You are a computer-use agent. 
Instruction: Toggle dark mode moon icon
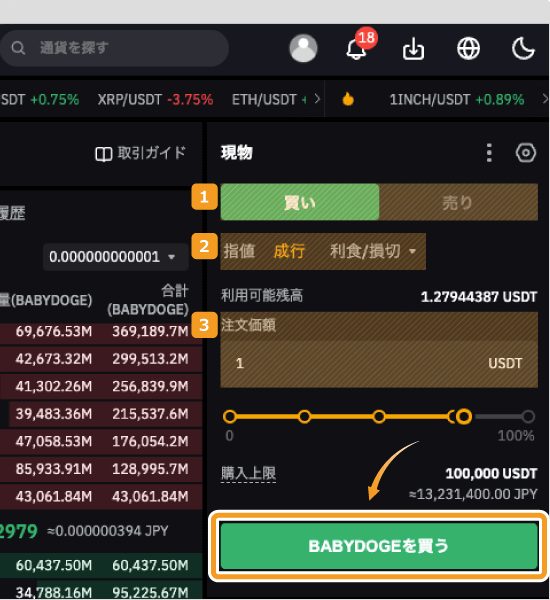523,49
